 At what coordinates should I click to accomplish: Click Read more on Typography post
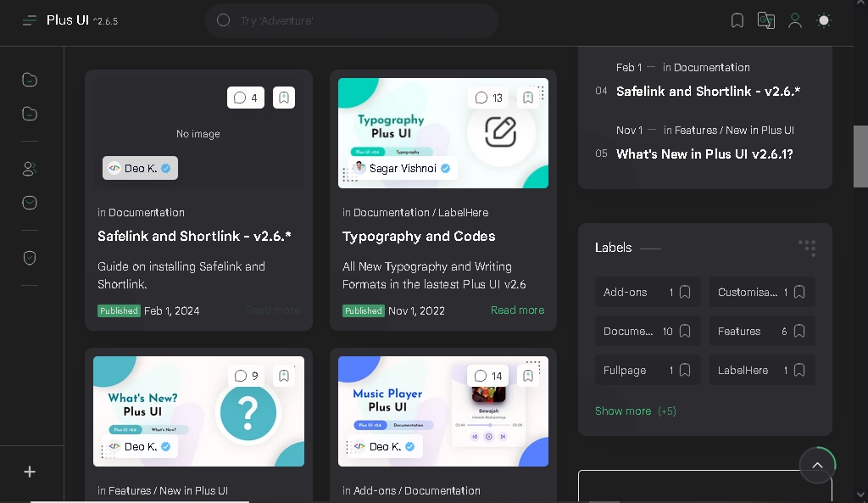coord(517,310)
